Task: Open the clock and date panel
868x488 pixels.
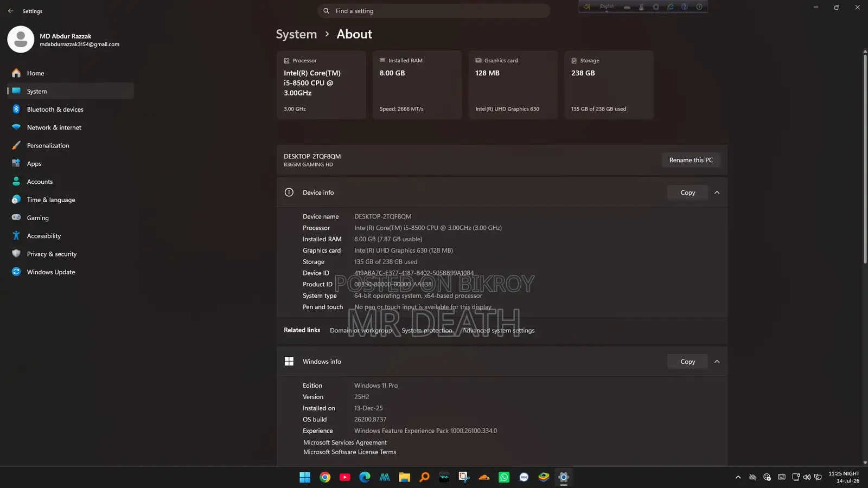Action: (x=844, y=477)
